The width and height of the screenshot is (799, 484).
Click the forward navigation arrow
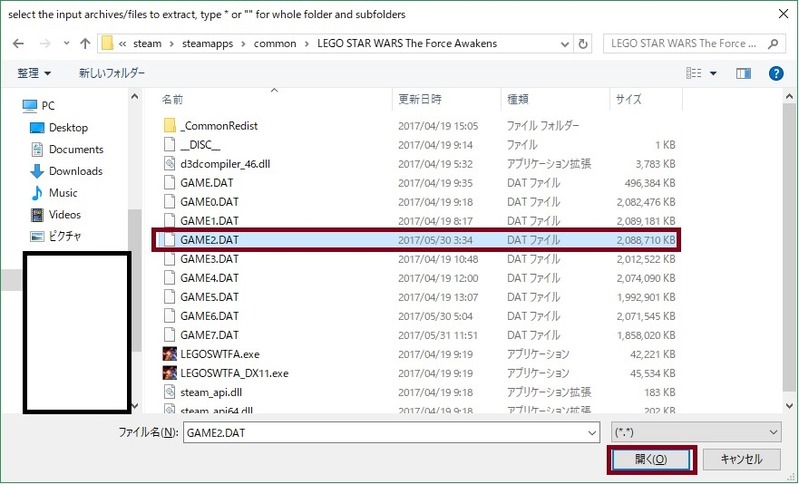coord(45,44)
